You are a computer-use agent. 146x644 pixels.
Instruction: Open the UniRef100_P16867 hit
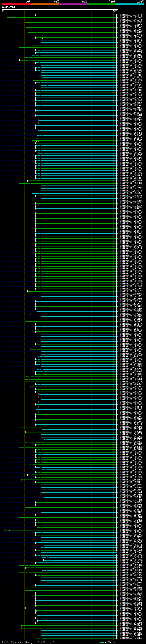tap(131, 25)
